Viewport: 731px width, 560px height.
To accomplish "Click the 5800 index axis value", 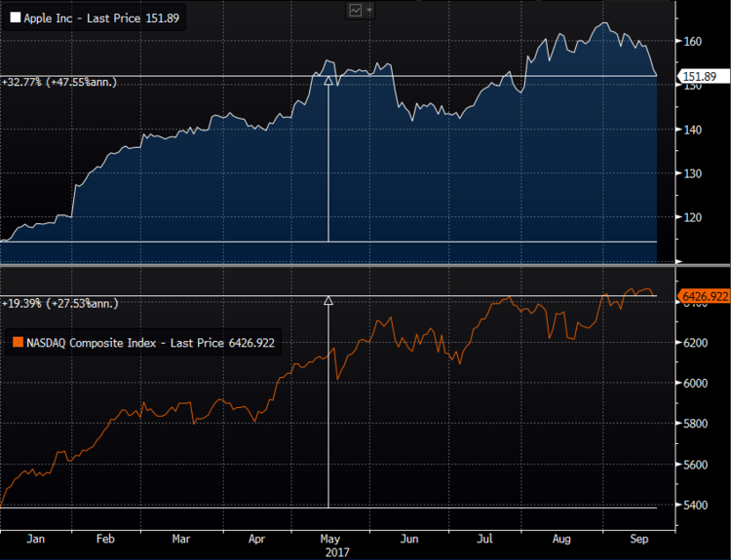I will (x=696, y=424).
